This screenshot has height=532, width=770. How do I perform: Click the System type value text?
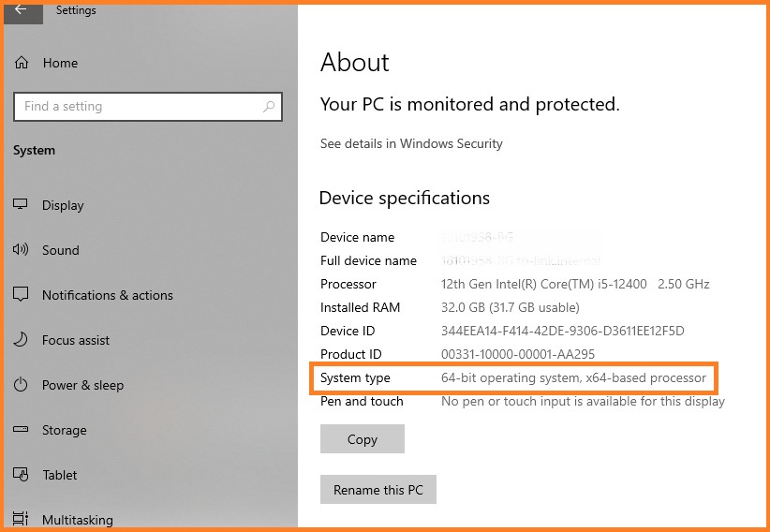(573, 377)
